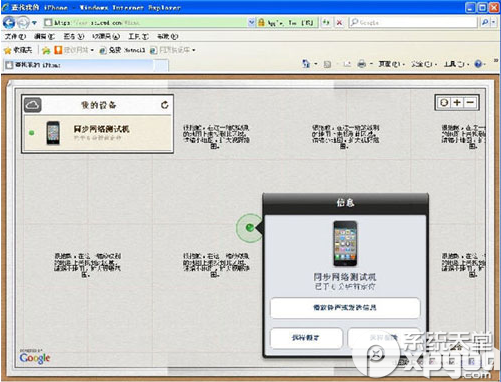Image resolution: width=501 pixels, height=382 pixels.
Task: Refresh the My Devices list
Action: point(165,105)
